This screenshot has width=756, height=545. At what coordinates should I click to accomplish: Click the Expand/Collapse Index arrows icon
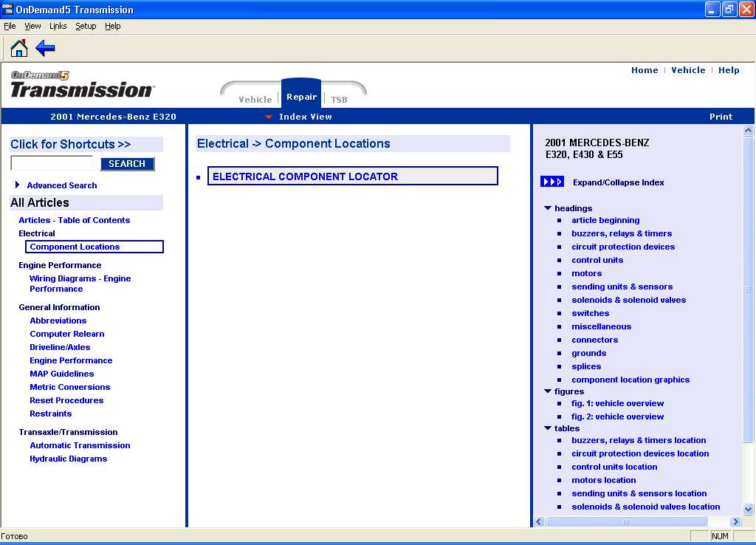[552, 182]
